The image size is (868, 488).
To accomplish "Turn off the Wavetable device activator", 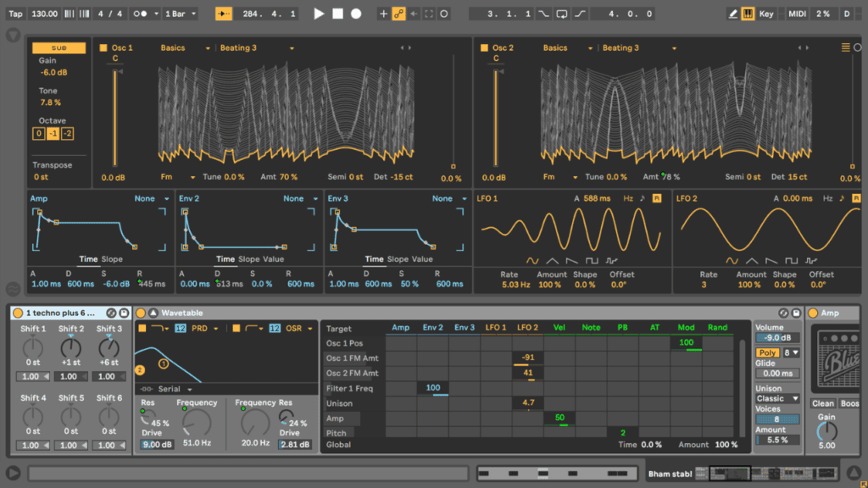I will point(141,313).
